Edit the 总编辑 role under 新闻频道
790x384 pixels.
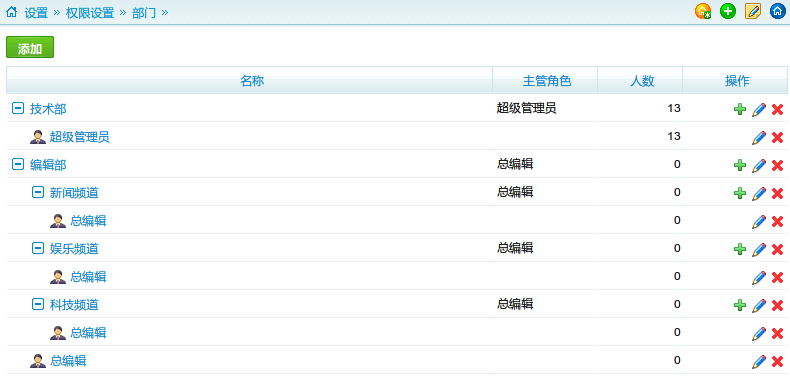click(759, 221)
